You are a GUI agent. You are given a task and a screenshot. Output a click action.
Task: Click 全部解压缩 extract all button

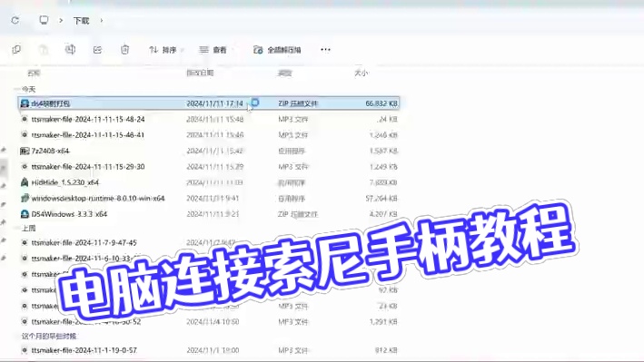coord(277,50)
